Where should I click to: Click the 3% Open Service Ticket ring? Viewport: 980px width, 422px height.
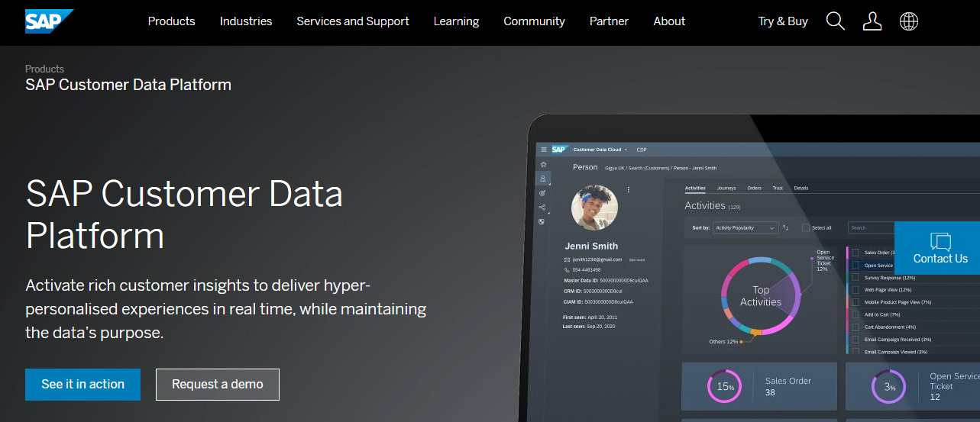(x=889, y=386)
